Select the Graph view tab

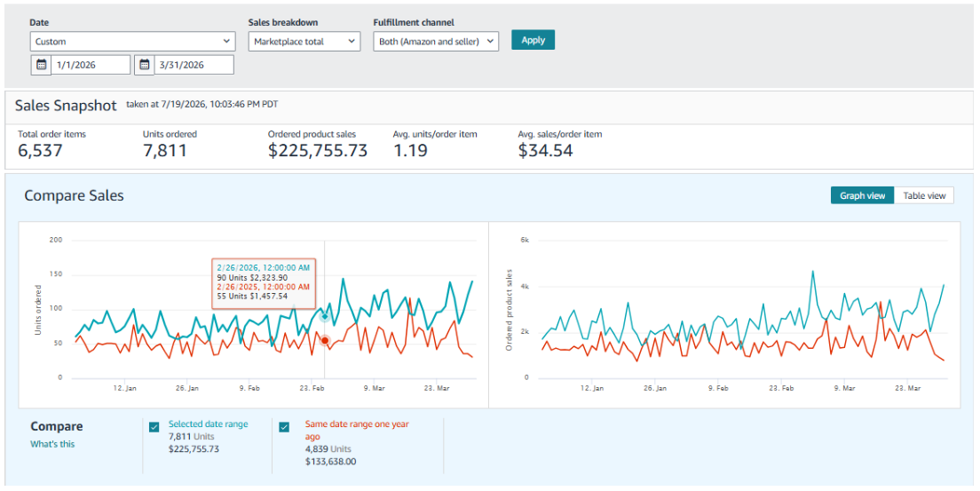click(863, 195)
